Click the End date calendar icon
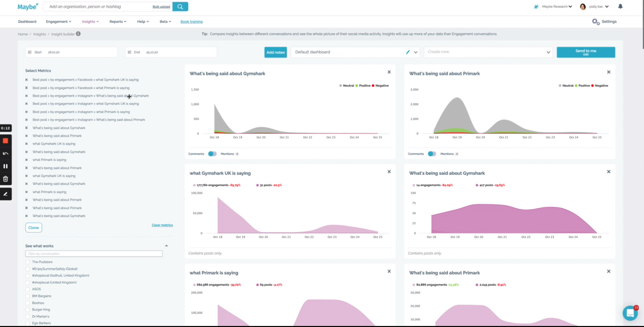The width and height of the screenshot is (644, 327). (x=129, y=52)
